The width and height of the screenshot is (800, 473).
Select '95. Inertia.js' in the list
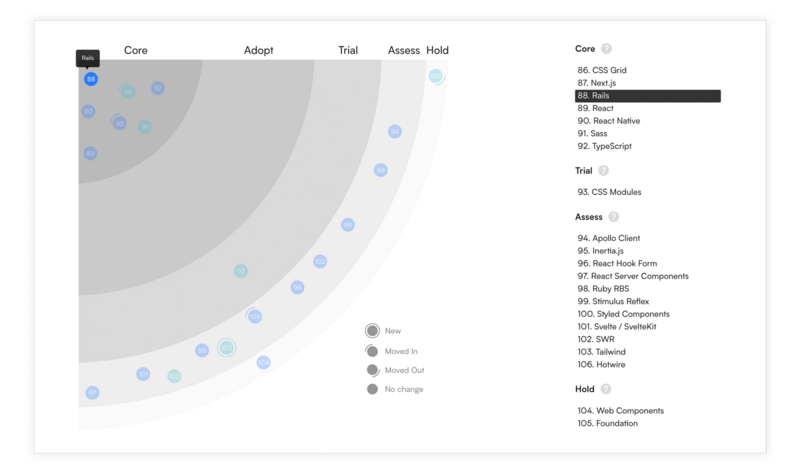pyautogui.click(x=601, y=251)
